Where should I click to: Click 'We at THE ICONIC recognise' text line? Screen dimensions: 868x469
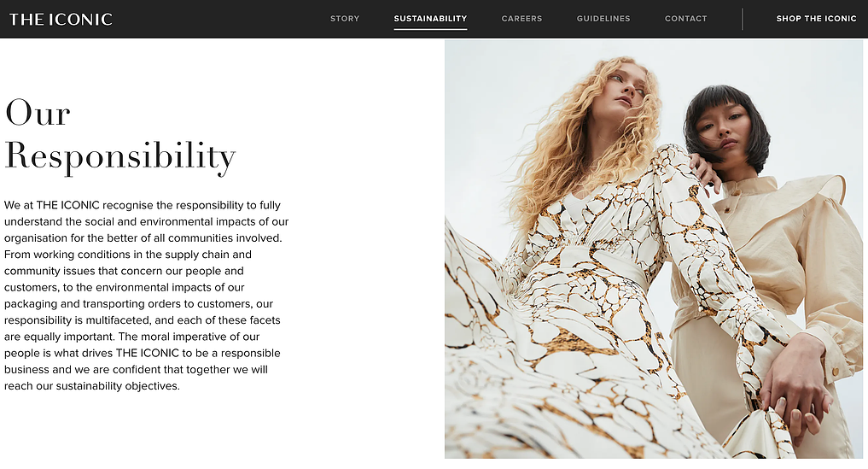[x=143, y=205]
